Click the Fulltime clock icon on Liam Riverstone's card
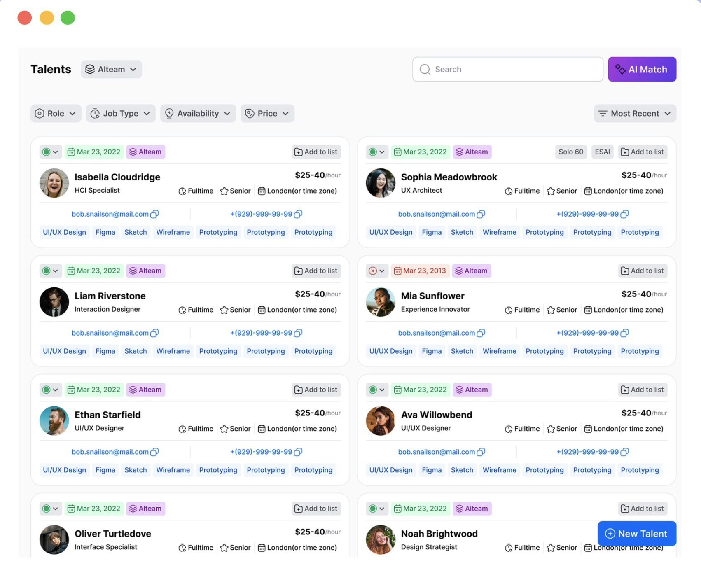Image resolution: width=701 pixels, height=588 pixels. click(182, 310)
